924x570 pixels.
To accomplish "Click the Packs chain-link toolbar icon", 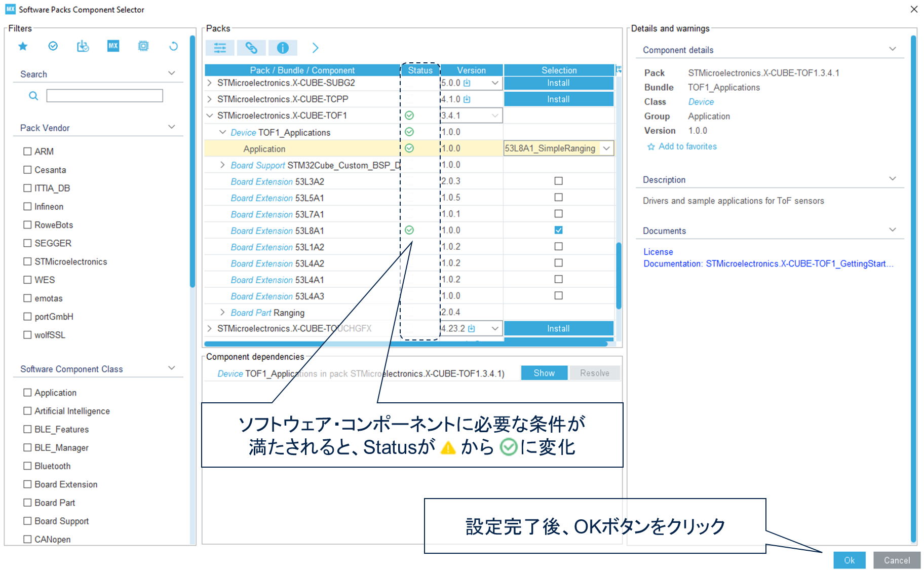I will point(251,48).
